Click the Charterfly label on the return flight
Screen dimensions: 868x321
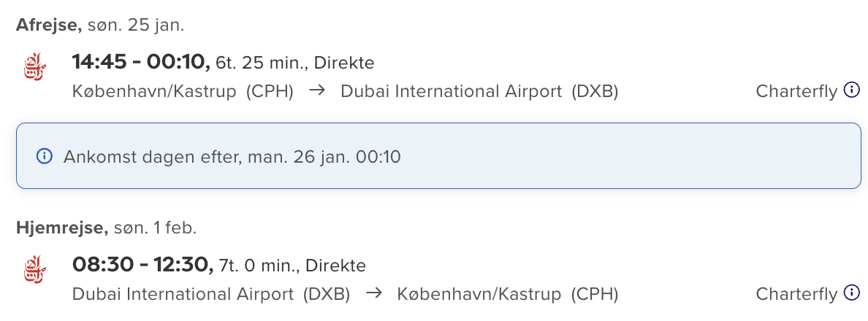796,294
